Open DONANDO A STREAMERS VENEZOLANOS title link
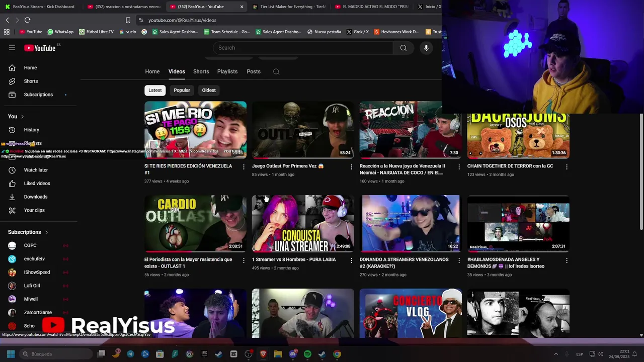The width and height of the screenshot is (644, 362). coord(404,263)
